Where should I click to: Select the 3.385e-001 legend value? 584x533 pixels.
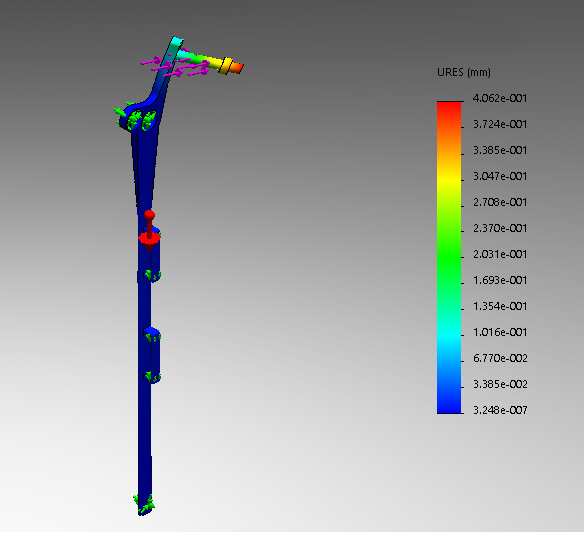tap(500, 150)
